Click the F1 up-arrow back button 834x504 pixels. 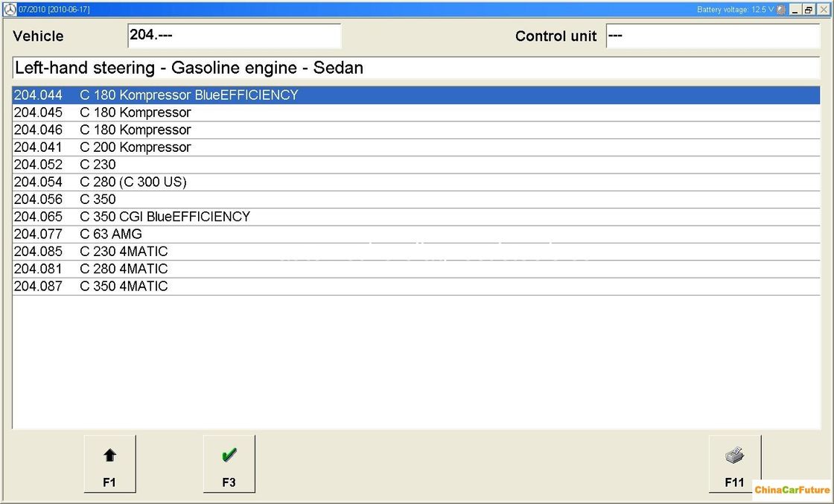109,464
